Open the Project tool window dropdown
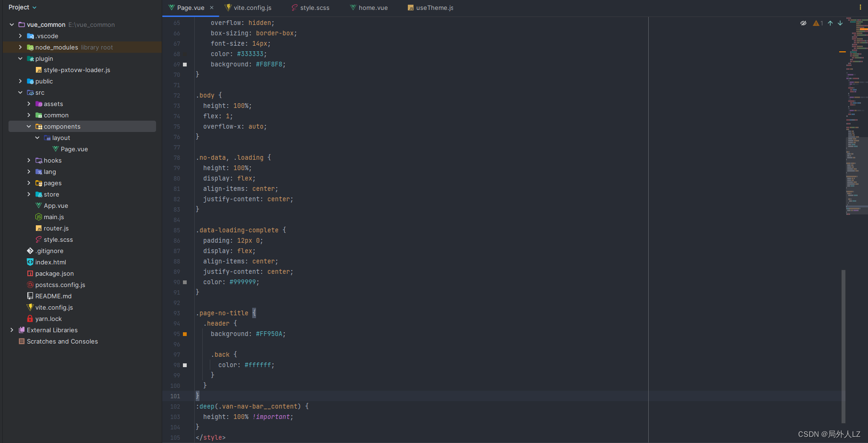Viewport: 868px width, 443px height. pyautogui.click(x=22, y=7)
